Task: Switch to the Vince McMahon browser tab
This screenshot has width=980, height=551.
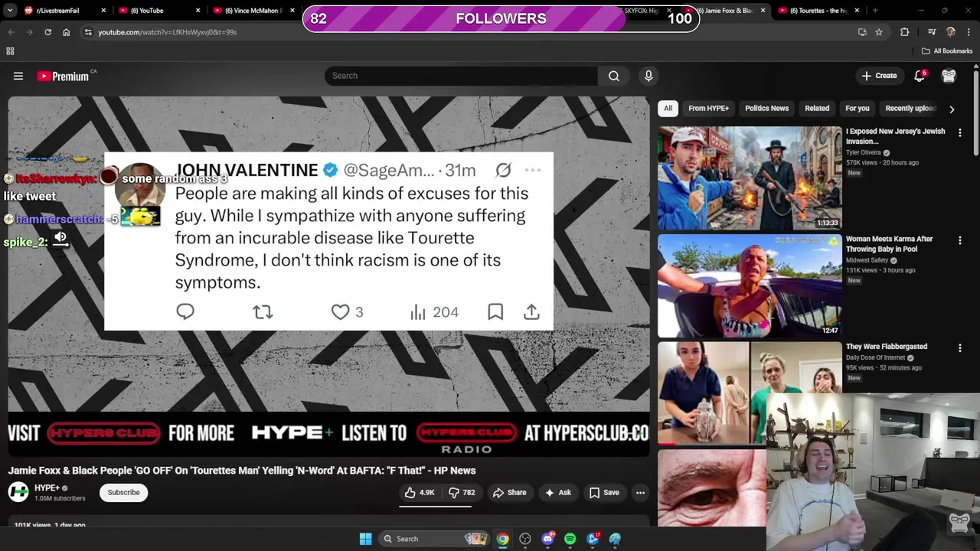Action: point(253,11)
